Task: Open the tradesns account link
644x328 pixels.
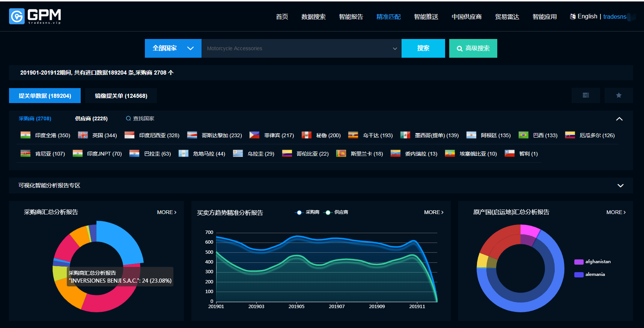Action: [615, 16]
